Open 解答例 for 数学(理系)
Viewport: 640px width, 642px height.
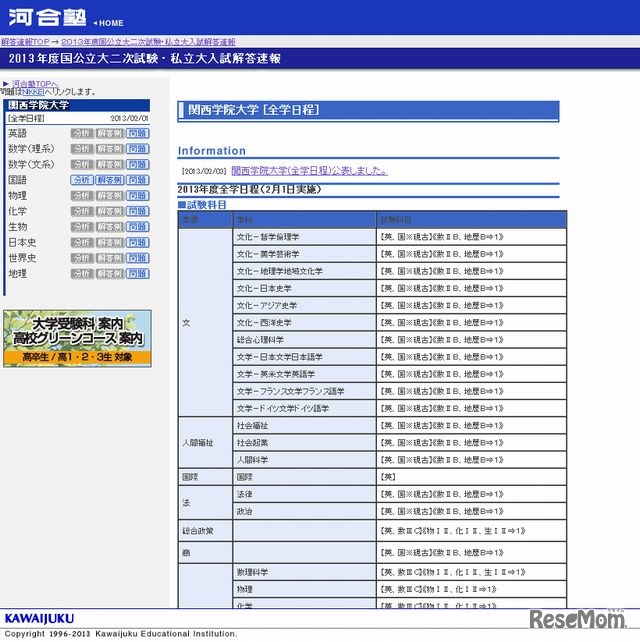pos(110,149)
